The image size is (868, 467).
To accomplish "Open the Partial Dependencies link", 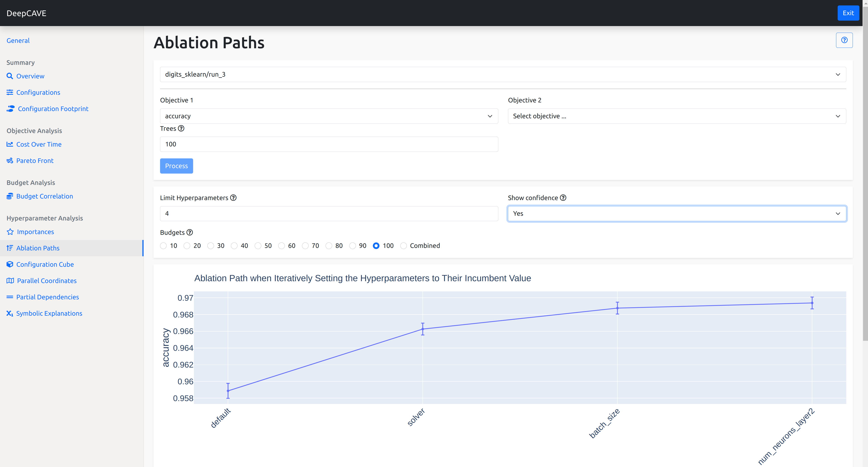I will pos(48,297).
